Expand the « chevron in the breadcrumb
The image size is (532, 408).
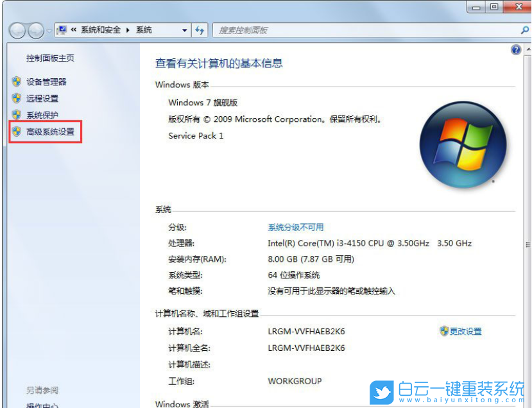click(x=73, y=30)
